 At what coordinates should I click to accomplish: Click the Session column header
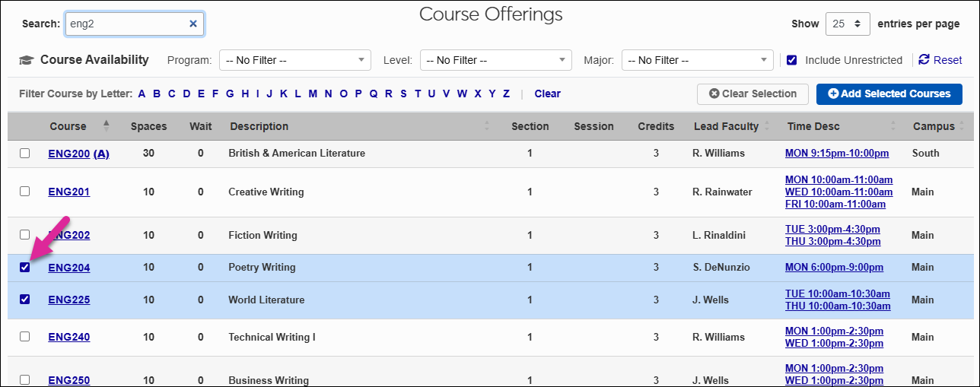coord(593,126)
